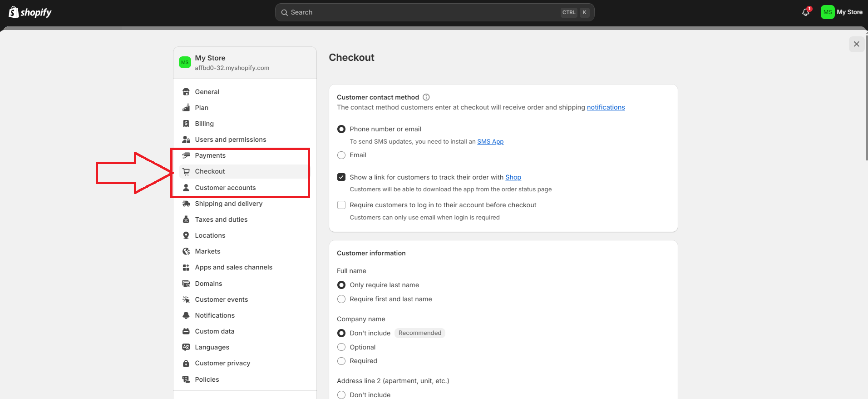Click the Payments hand icon
The height and width of the screenshot is (399, 868).
186,155
